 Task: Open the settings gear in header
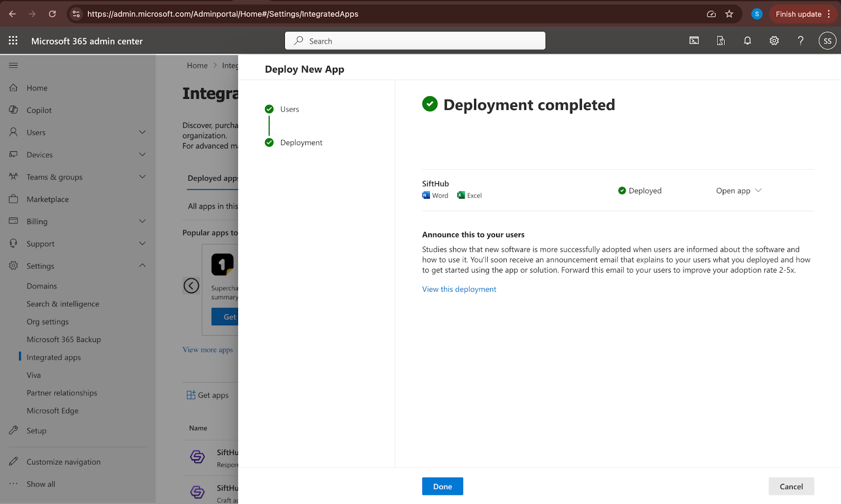(774, 40)
